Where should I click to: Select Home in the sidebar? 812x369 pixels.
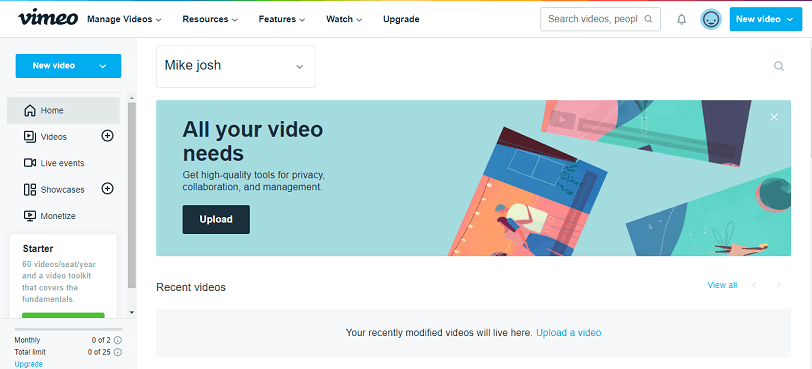pyautogui.click(x=63, y=110)
